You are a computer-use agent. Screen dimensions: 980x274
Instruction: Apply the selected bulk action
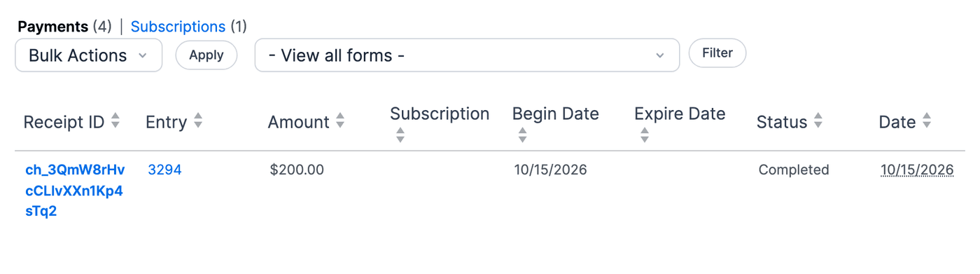(x=206, y=55)
